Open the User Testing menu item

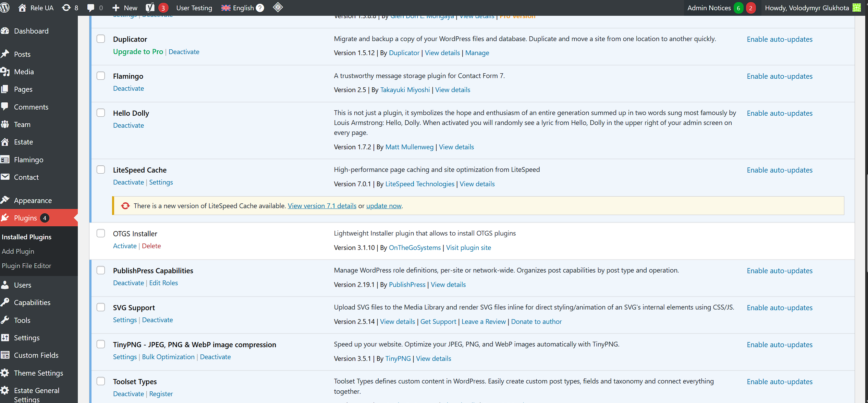(x=194, y=8)
